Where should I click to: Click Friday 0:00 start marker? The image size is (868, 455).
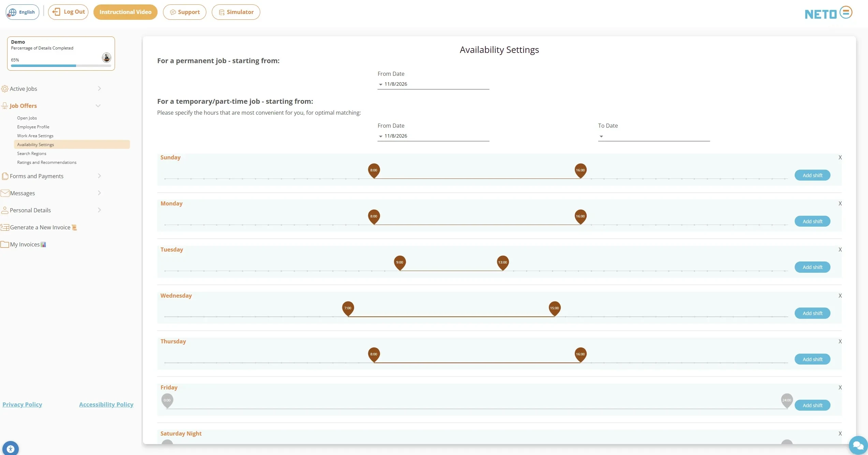point(167,401)
